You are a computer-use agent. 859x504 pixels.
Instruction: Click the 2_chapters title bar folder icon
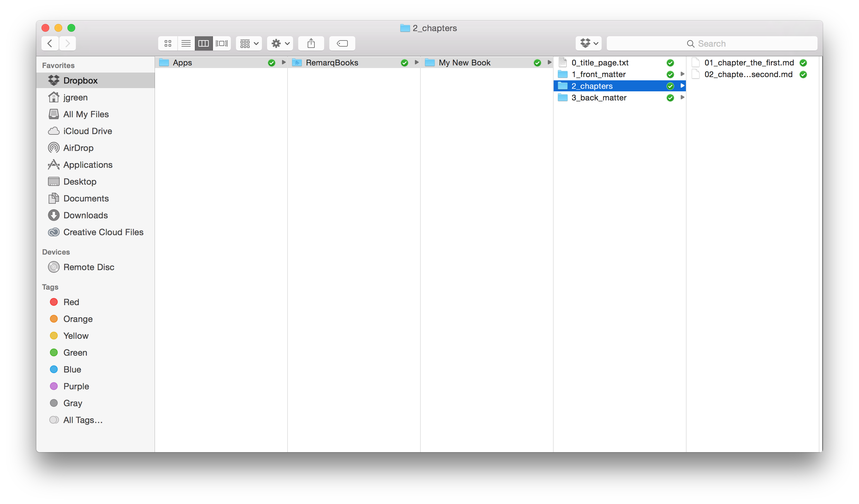[405, 28]
